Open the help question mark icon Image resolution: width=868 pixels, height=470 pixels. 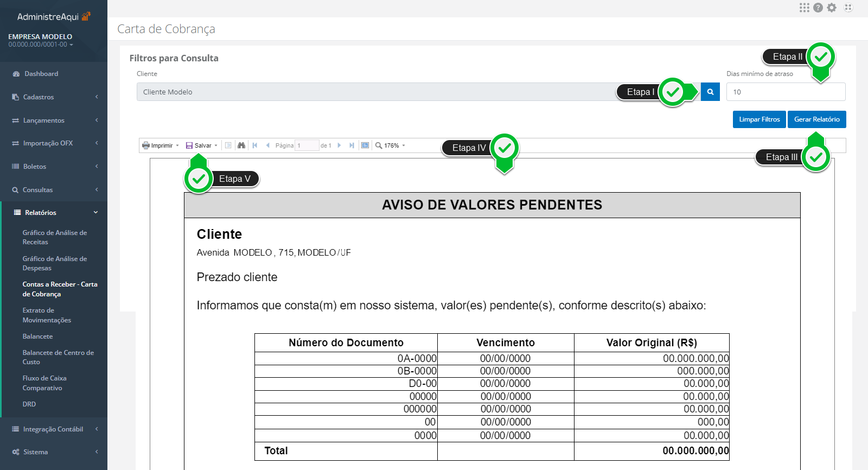pos(818,8)
